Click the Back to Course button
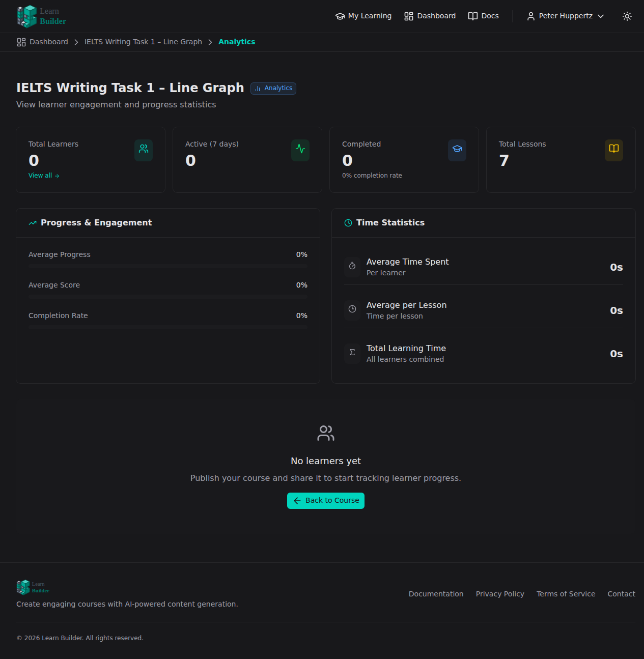The width and height of the screenshot is (644, 659). (325, 500)
